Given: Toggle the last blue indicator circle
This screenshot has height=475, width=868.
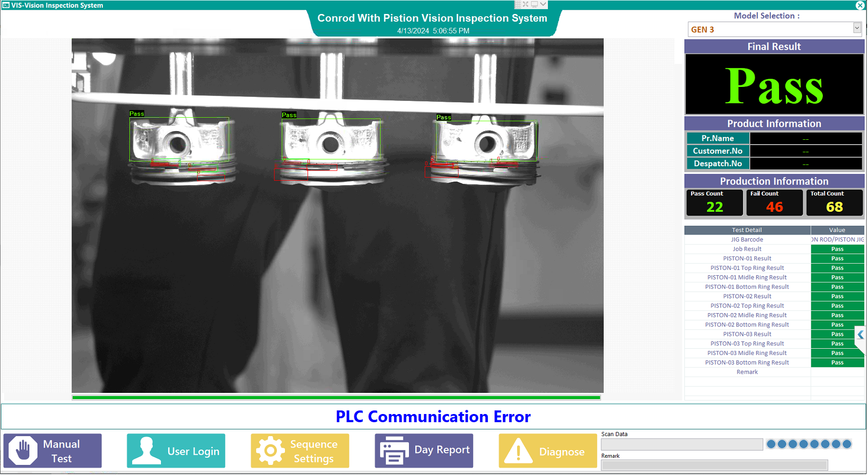Looking at the screenshot, I should [847, 444].
